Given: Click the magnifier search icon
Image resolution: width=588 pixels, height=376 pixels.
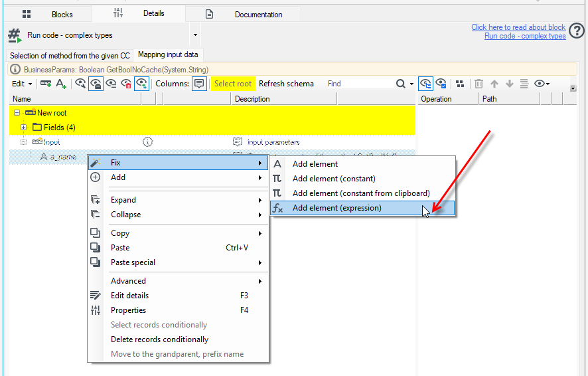Looking at the screenshot, I should 400,84.
